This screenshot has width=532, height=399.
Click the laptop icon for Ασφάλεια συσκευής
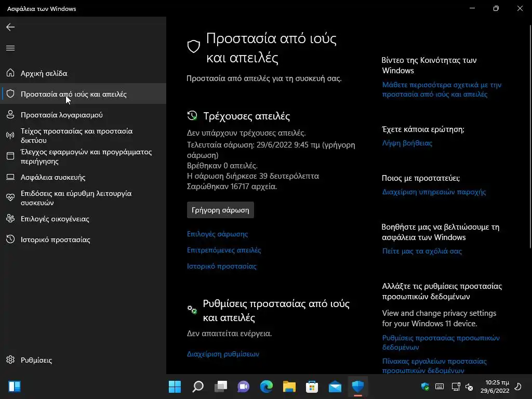point(10,177)
